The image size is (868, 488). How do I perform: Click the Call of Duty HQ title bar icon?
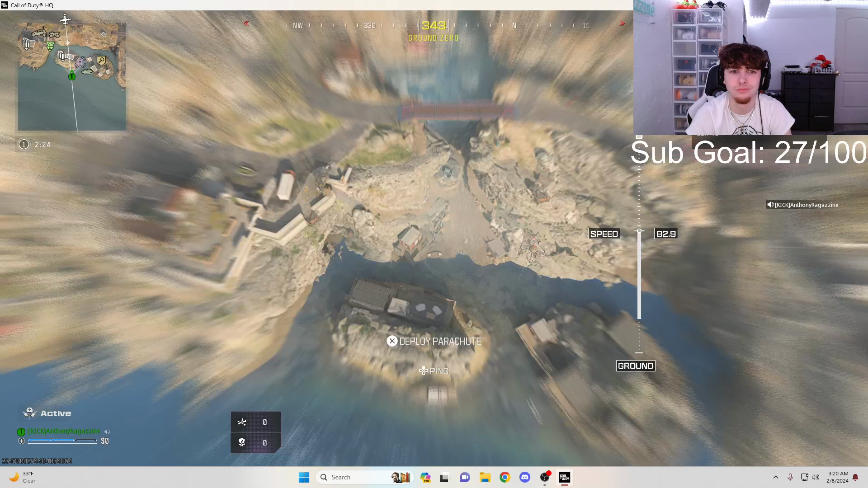5,5
